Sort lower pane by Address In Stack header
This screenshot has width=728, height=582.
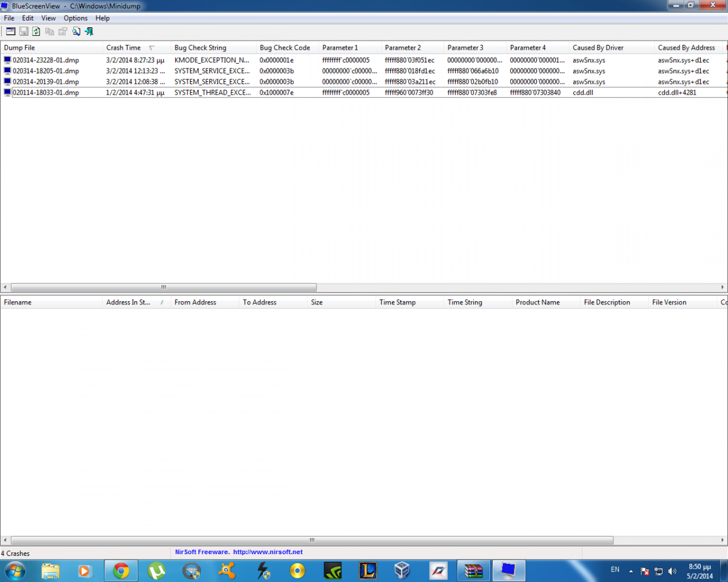coord(136,302)
